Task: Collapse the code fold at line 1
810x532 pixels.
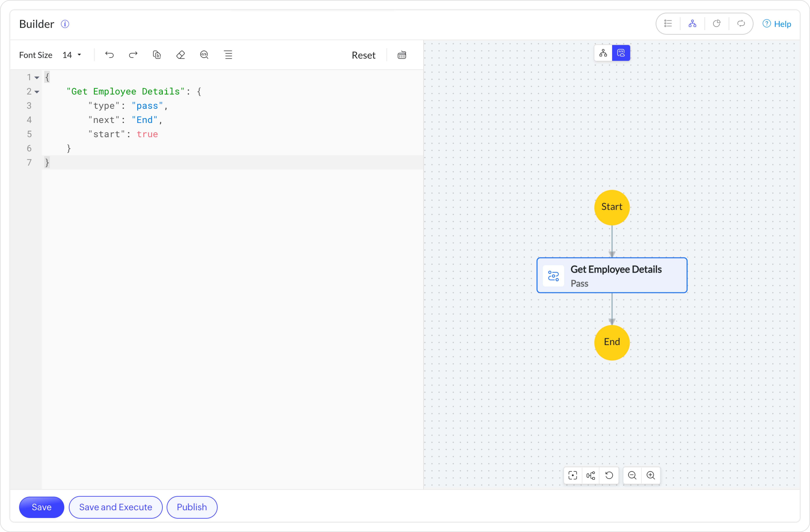Action: pyautogui.click(x=37, y=78)
